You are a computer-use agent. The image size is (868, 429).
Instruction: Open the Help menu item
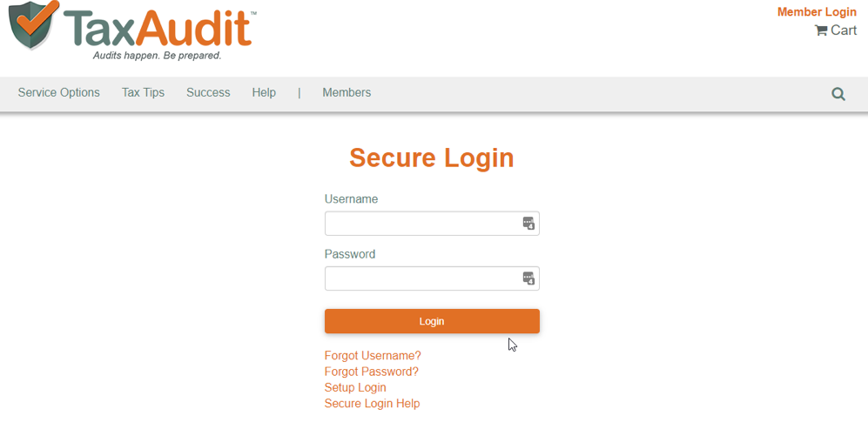[x=264, y=93]
